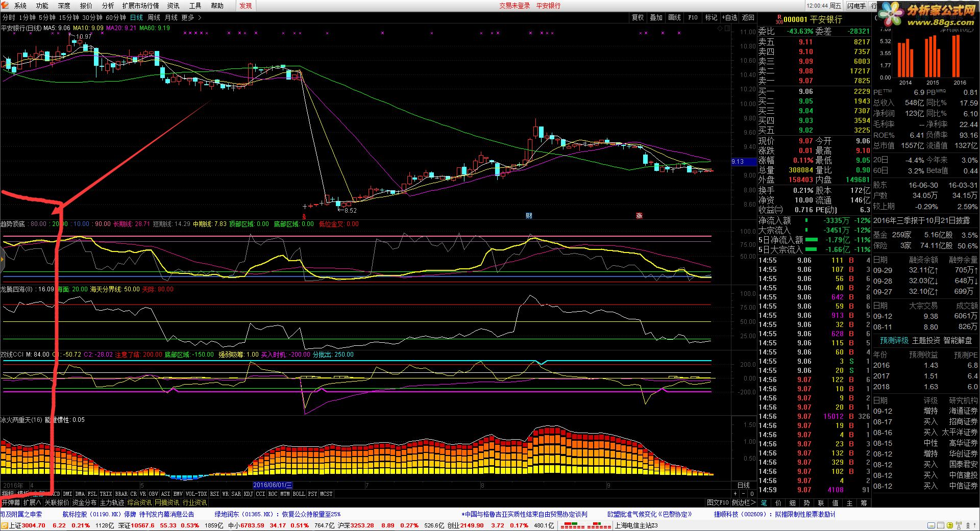Click the 绿地润东 news headline

pyautogui.click(x=277, y=514)
